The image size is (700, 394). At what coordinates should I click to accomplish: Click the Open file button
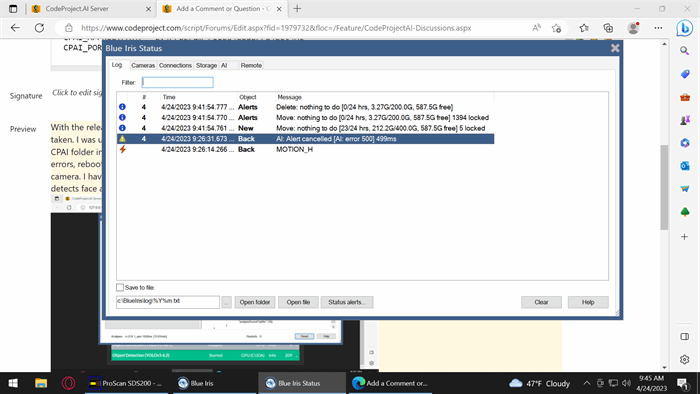pos(298,302)
